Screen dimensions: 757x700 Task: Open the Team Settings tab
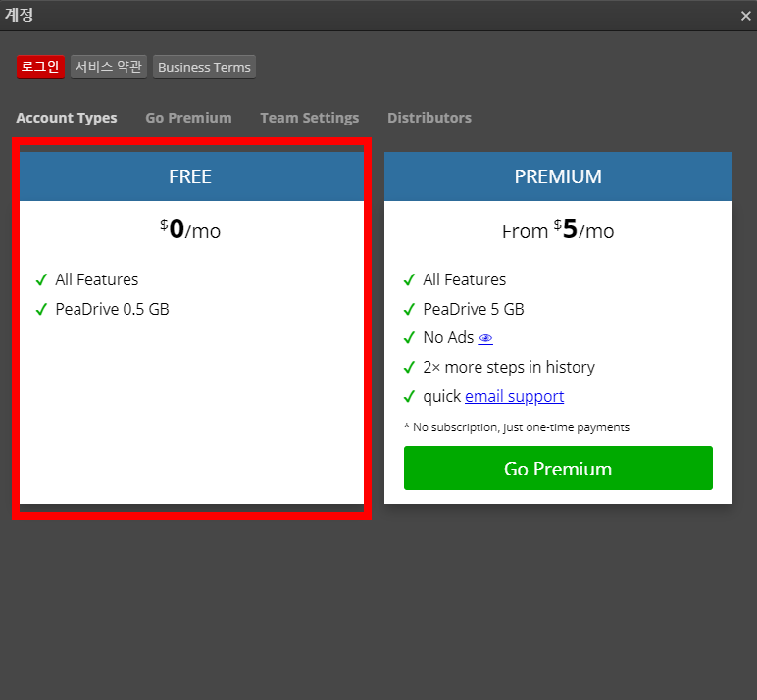click(310, 118)
